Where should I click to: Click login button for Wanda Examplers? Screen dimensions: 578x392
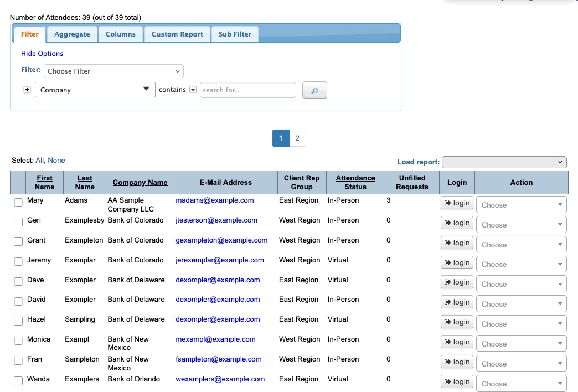[x=457, y=382]
